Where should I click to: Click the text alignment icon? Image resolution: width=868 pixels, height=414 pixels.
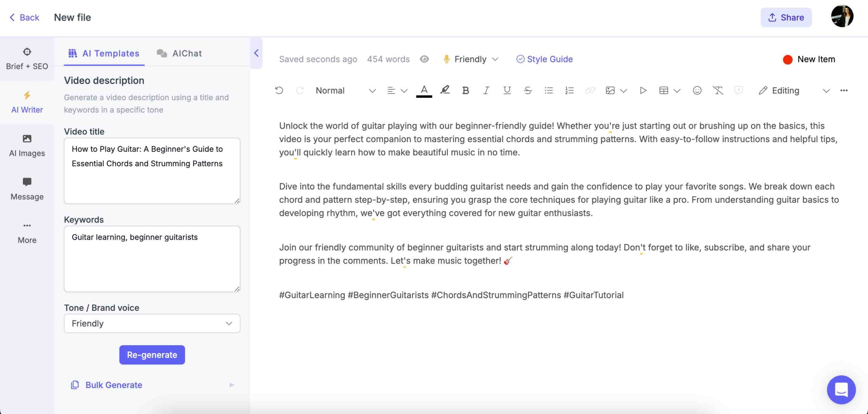pos(391,90)
